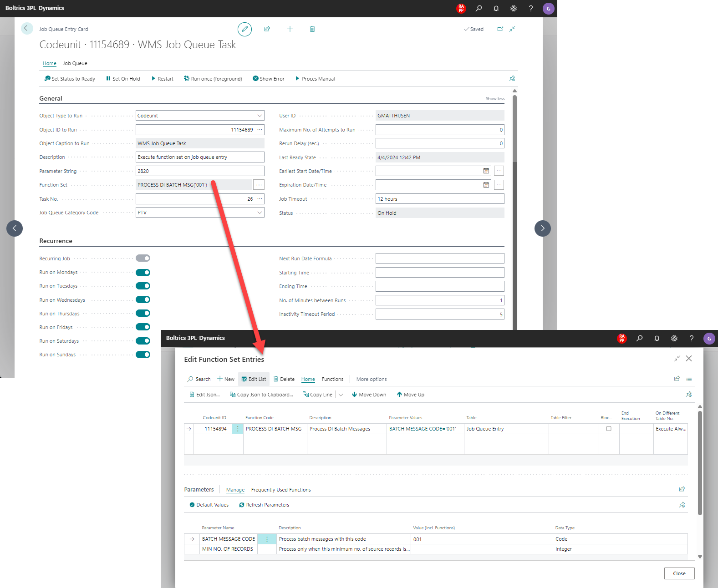The image size is (718, 588).
Task: Click Run once (foreground) action
Action: (213, 79)
